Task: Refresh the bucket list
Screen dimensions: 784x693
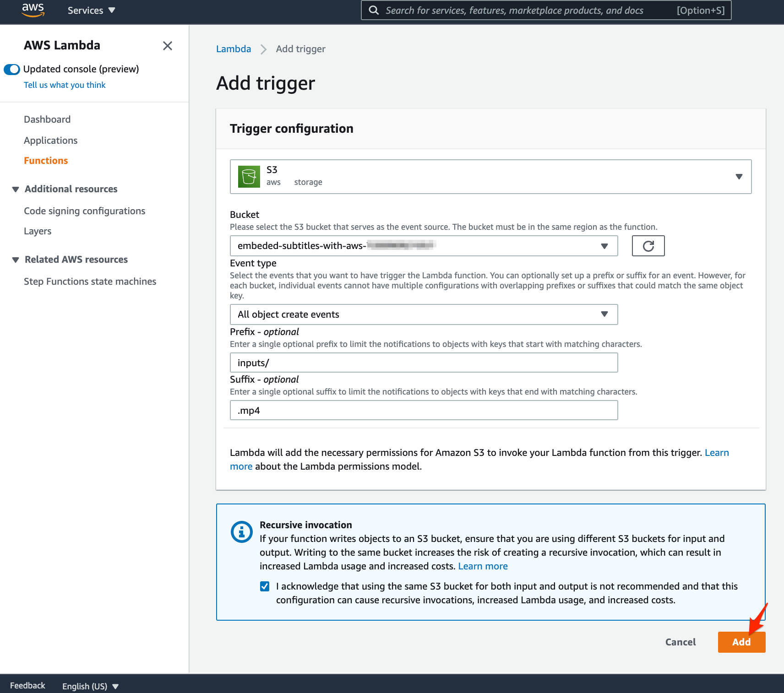Action: [x=648, y=246]
